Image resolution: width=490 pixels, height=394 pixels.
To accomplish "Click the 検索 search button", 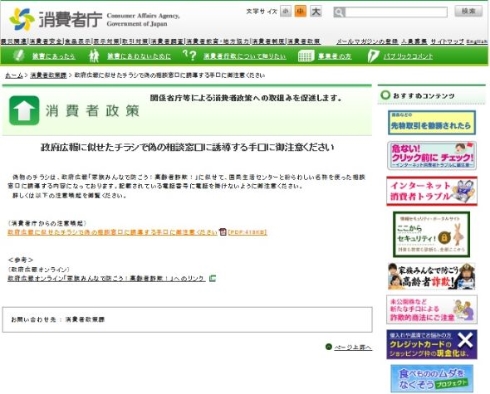I will click(x=468, y=11).
